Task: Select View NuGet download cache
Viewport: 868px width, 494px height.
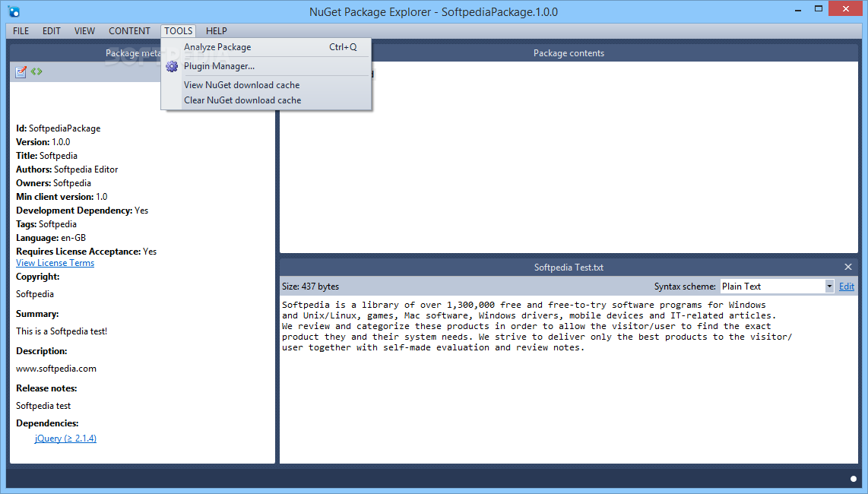Action: click(x=267, y=84)
